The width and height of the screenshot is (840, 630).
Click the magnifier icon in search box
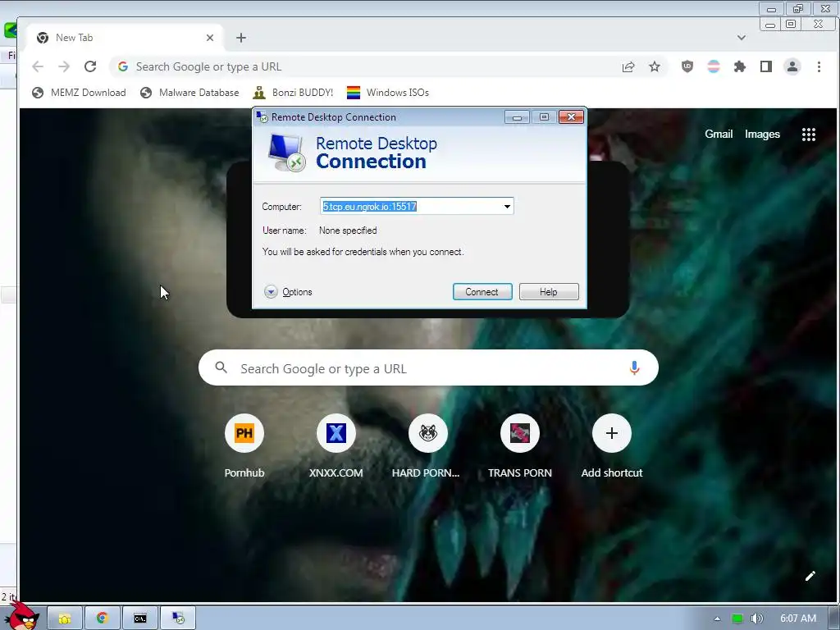click(x=221, y=367)
